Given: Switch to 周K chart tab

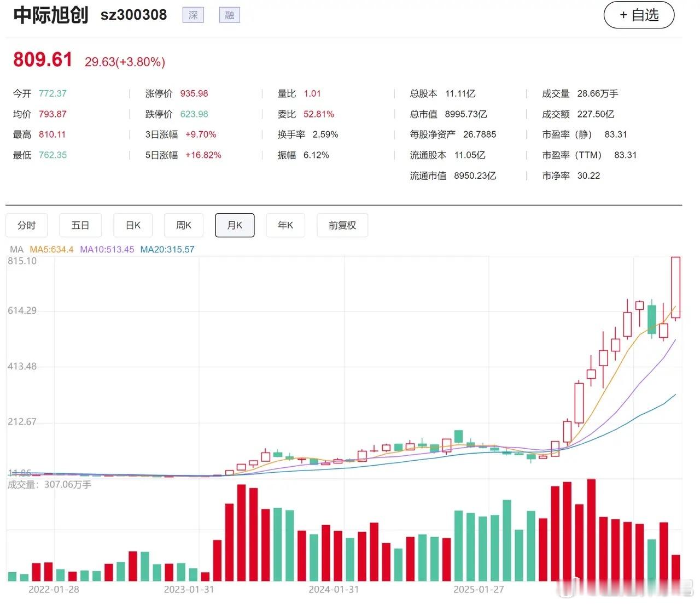Looking at the screenshot, I should [184, 225].
